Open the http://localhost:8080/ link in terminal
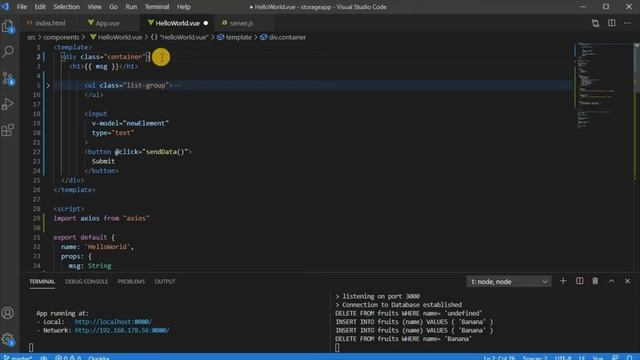Screen dimensions: 640x360 coord(113,322)
